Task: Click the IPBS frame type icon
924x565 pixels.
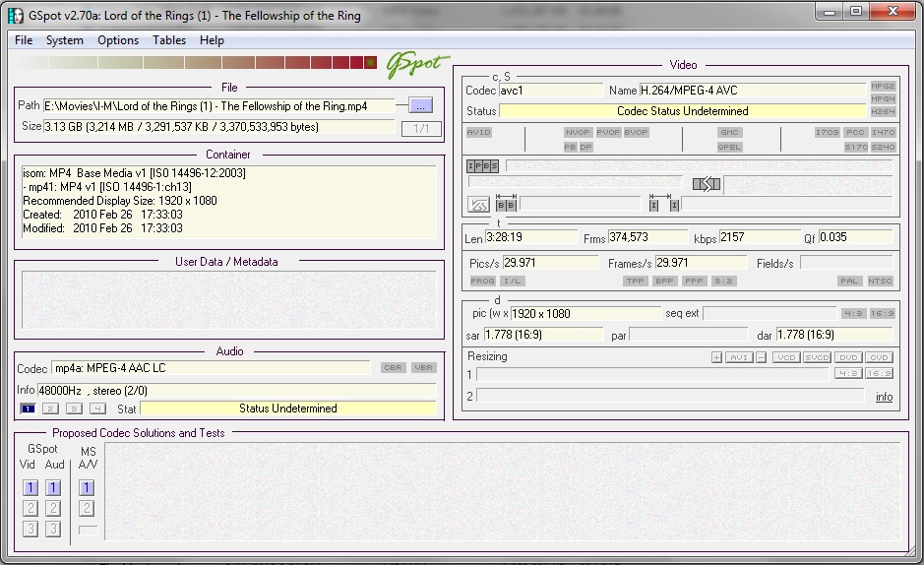Action: 482,166
